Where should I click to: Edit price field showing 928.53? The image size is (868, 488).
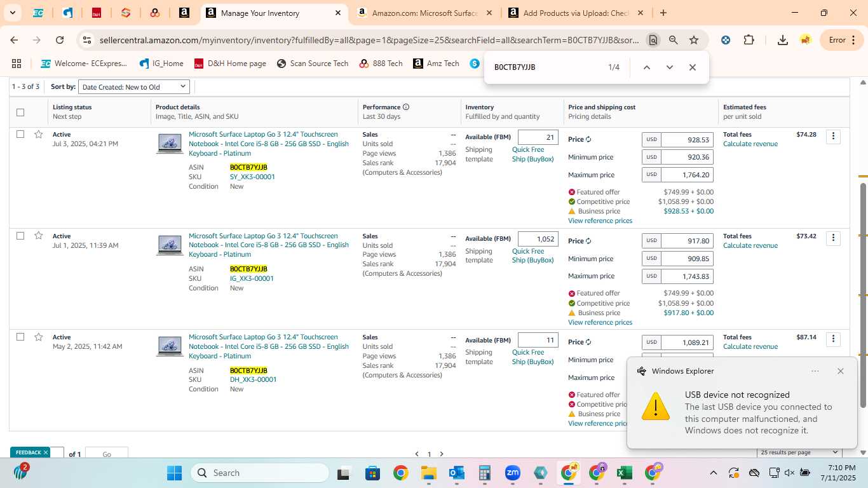click(687, 139)
